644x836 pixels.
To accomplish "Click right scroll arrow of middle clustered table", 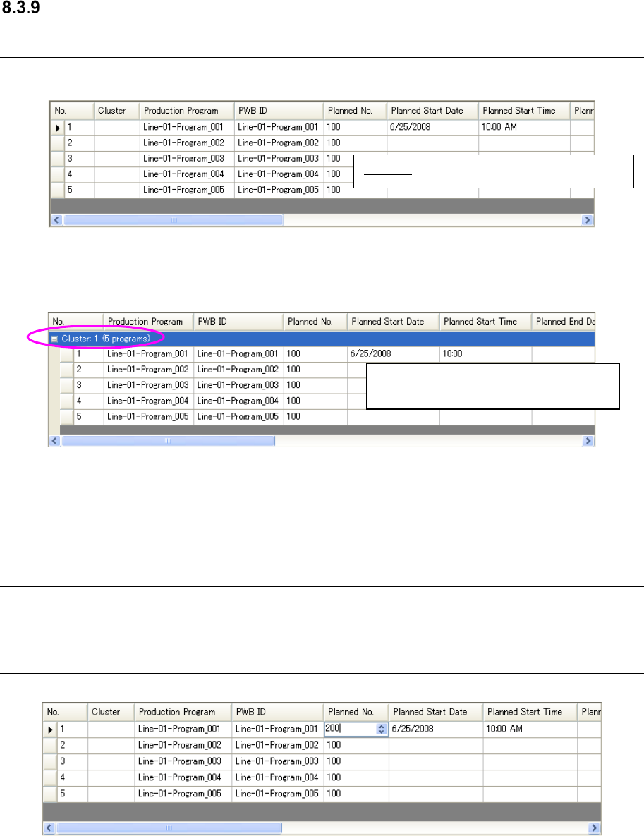I will click(x=588, y=441).
